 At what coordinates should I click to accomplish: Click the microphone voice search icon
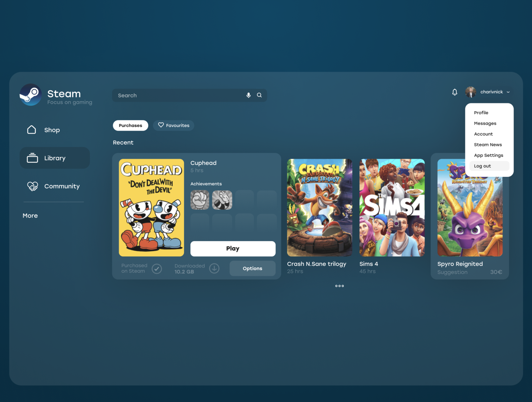[249, 95]
